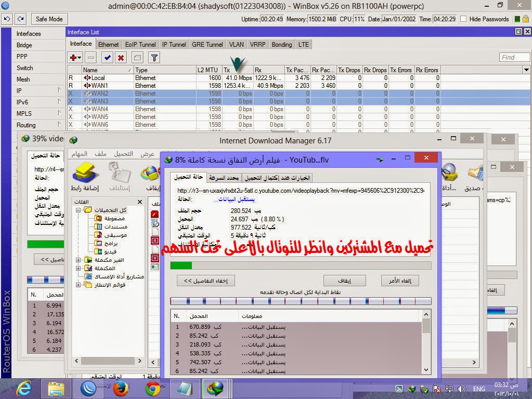Click the minus Remove interface button

[91, 58]
